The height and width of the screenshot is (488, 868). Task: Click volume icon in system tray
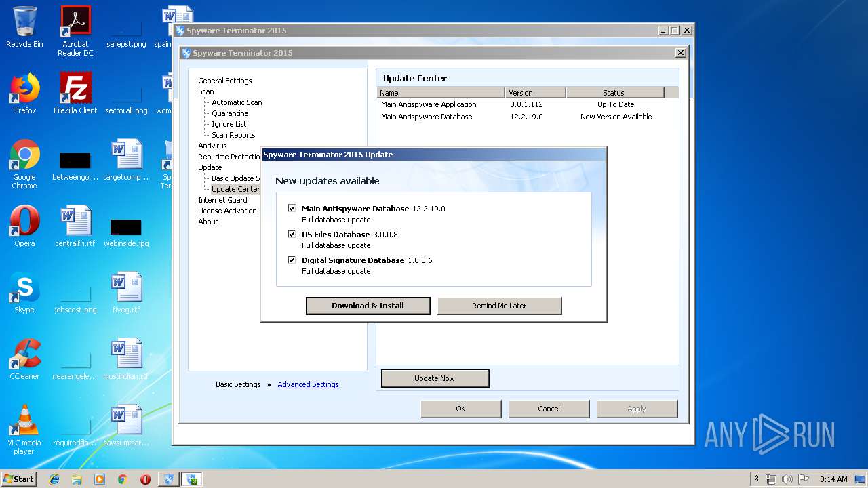point(787,479)
